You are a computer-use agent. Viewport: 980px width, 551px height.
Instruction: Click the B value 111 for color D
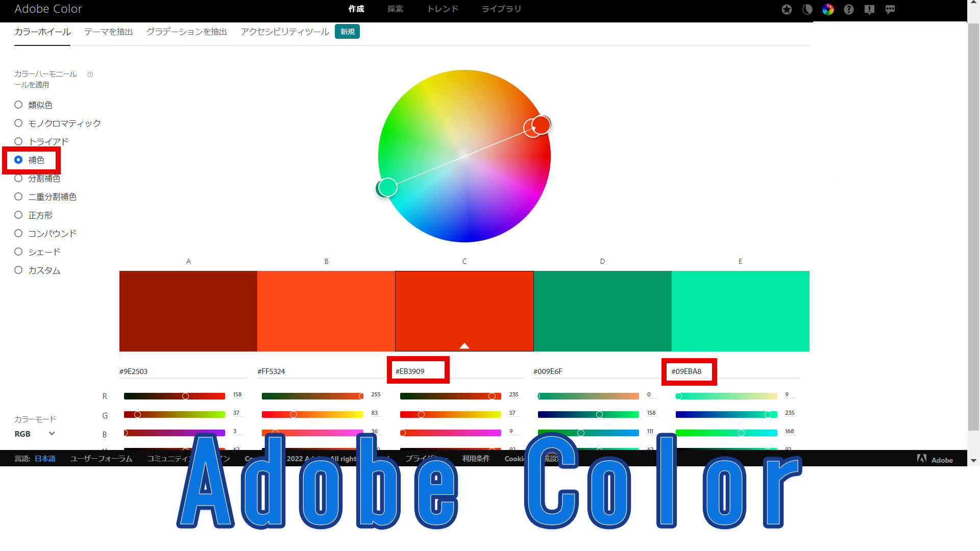point(650,432)
